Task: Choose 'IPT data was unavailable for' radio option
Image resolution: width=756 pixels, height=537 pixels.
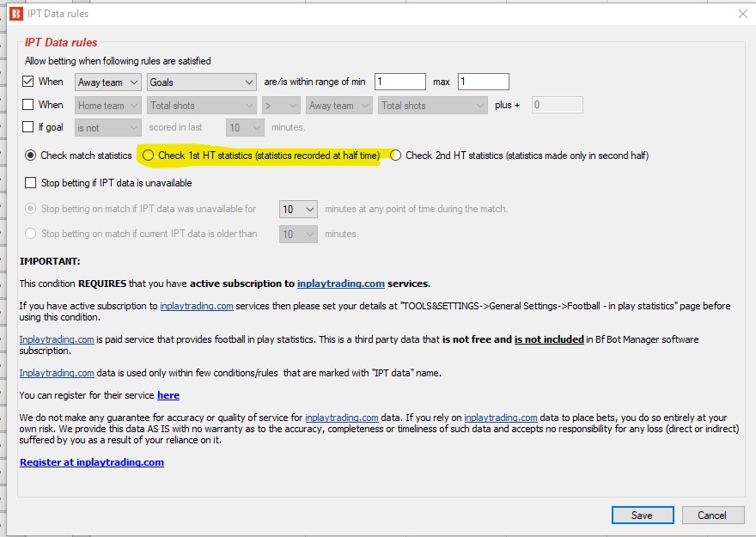Action: click(x=30, y=208)
